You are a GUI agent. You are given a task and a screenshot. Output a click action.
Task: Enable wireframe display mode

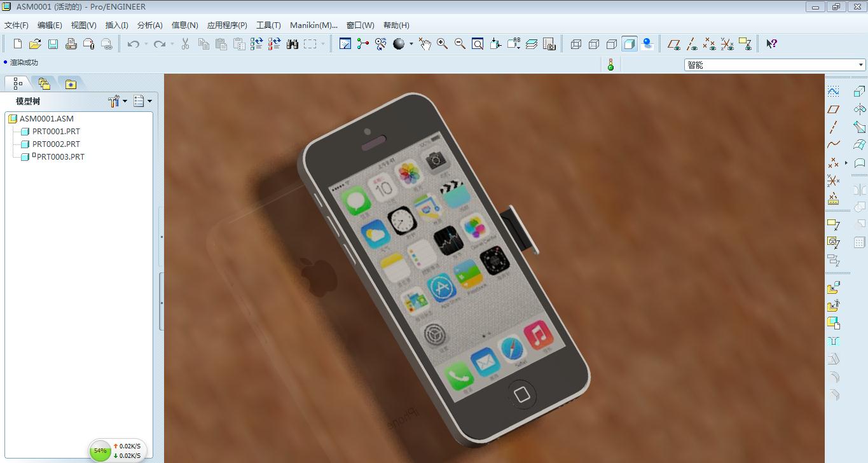pos(576,43)
